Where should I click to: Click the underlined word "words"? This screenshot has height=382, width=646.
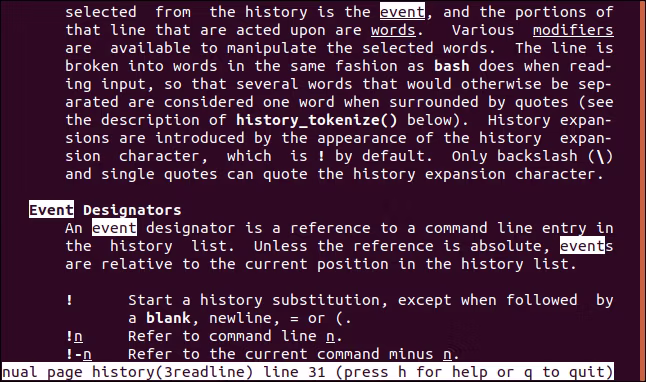click(393, 30)
